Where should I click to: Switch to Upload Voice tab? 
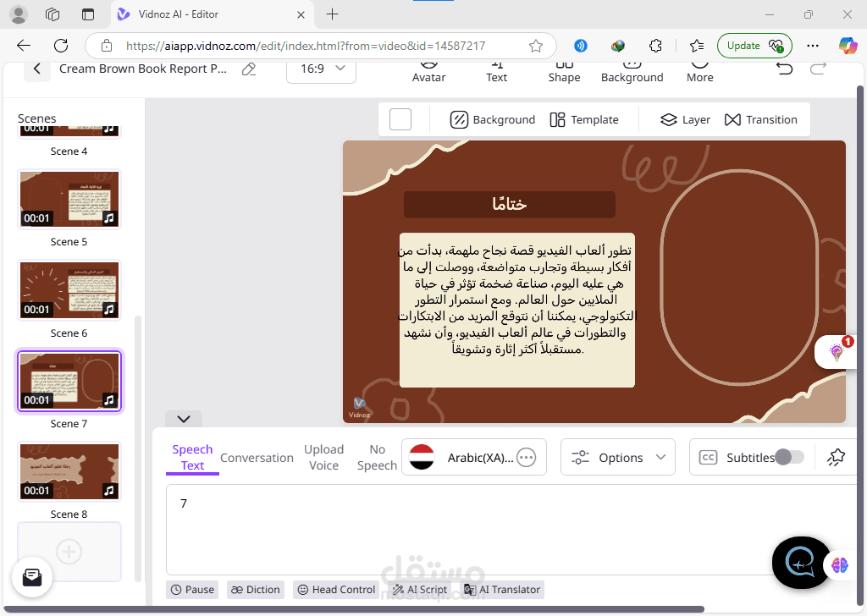[x=324, y=458]
